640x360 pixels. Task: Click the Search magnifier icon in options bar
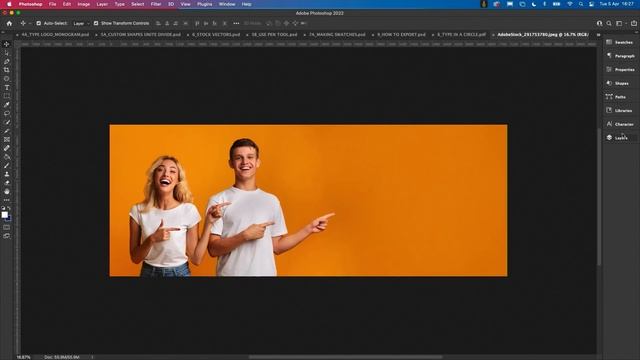[x=609, y=24]
